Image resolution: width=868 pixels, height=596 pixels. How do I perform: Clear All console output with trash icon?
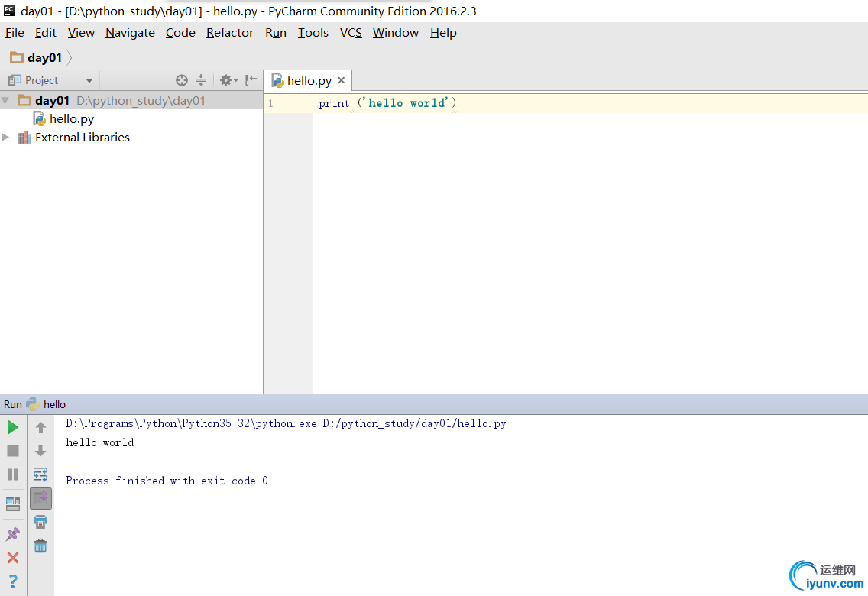click(x=40, y=546)
